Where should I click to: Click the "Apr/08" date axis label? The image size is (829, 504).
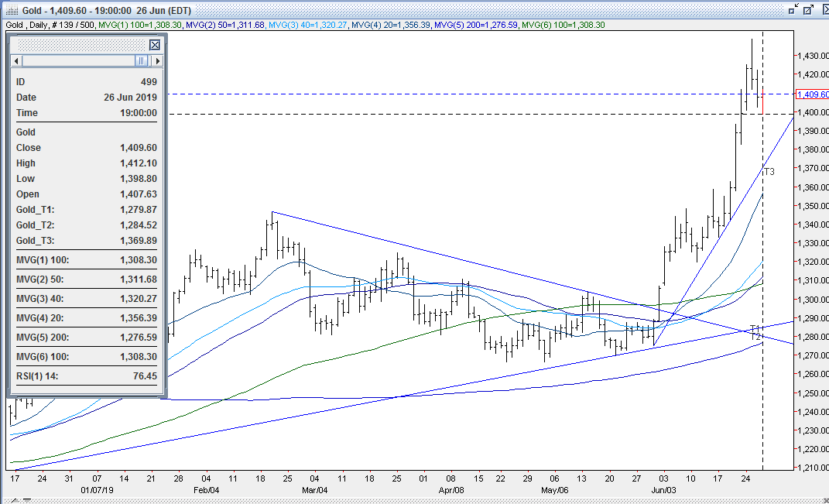coord(451,490)
